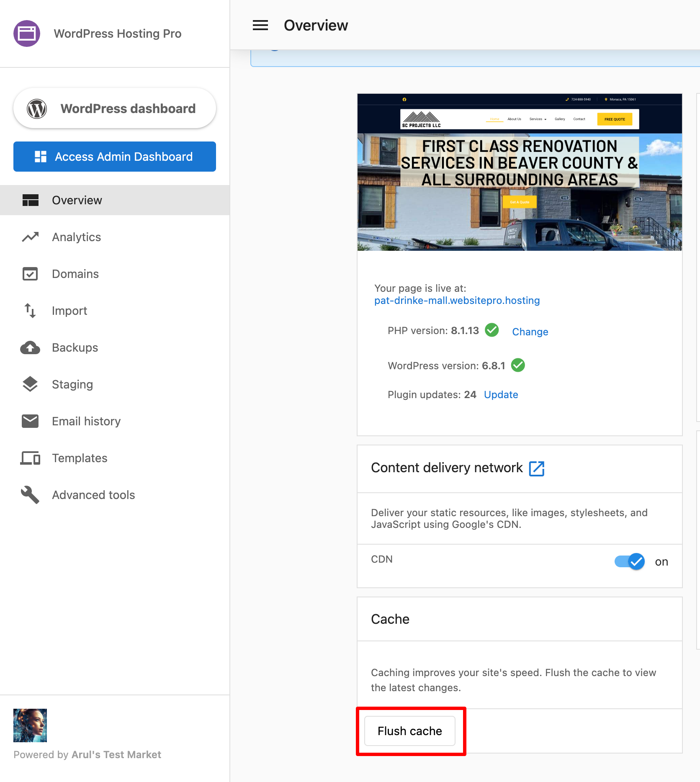
Task: Click the Staging layers icon
Action: (30, 384)
